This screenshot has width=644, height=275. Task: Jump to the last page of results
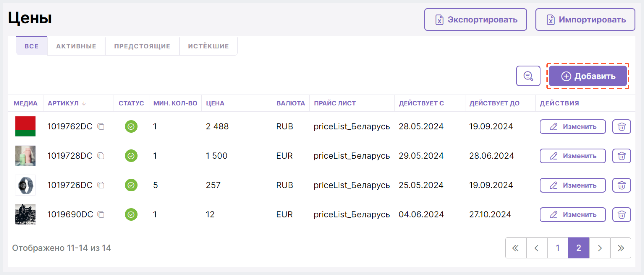pyautogui.click(x=620, y=248)
